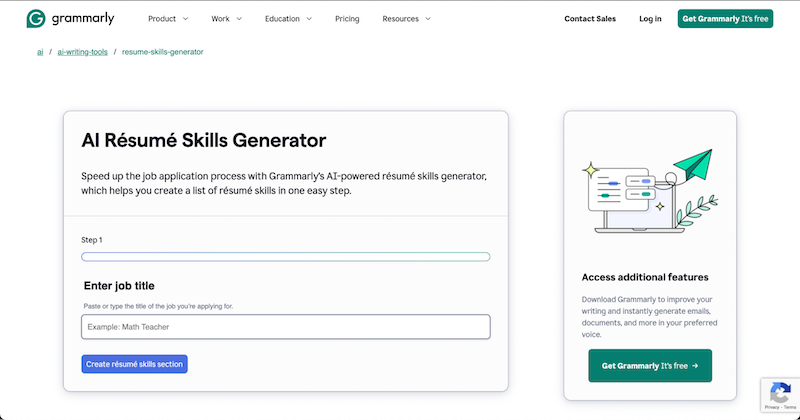Click the 'Paste or type the title' hint text
This screenshot has width=800, height=420.
pyautogui.click(x=158, y=306)
